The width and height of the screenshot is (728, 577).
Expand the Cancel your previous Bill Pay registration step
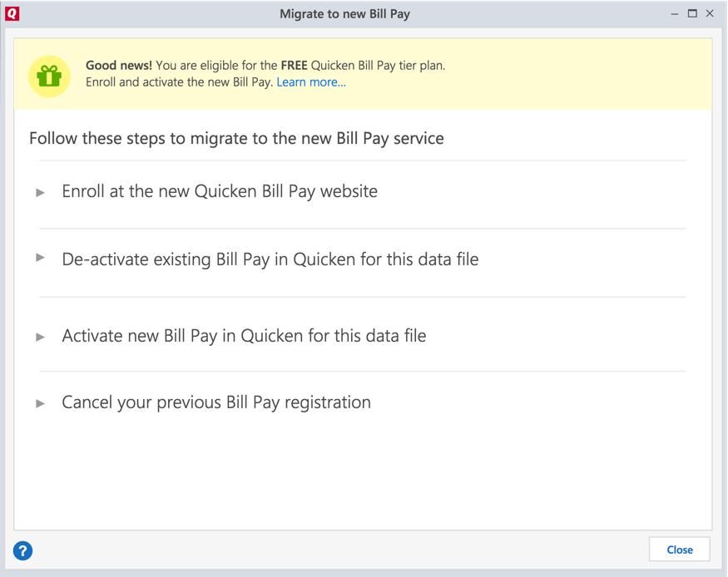[41, 403]
